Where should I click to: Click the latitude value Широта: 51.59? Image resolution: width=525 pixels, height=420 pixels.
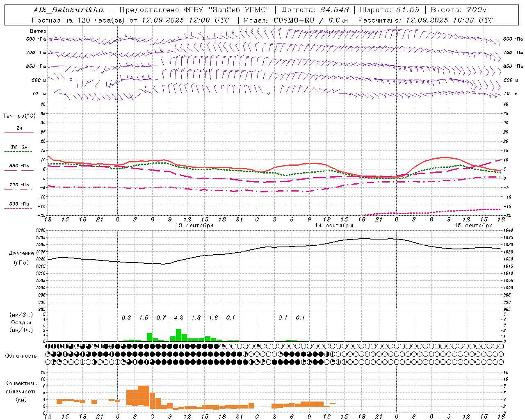coord(390,10)
